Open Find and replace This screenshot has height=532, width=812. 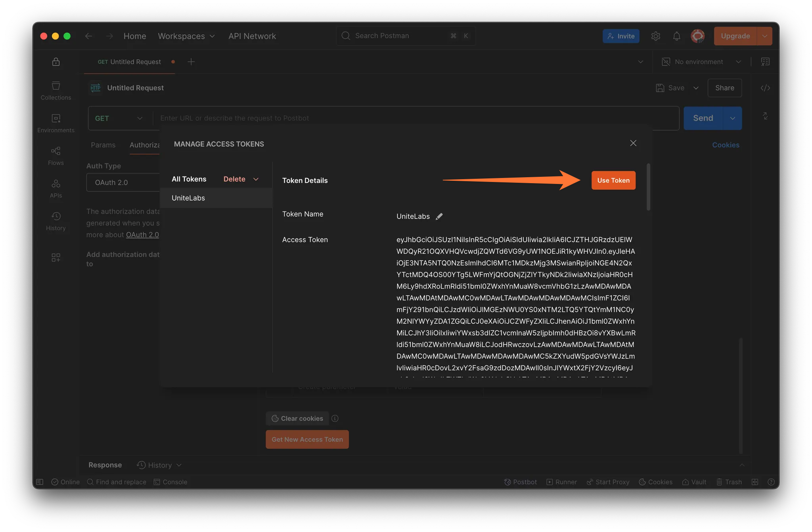click(x=117, y=482)
